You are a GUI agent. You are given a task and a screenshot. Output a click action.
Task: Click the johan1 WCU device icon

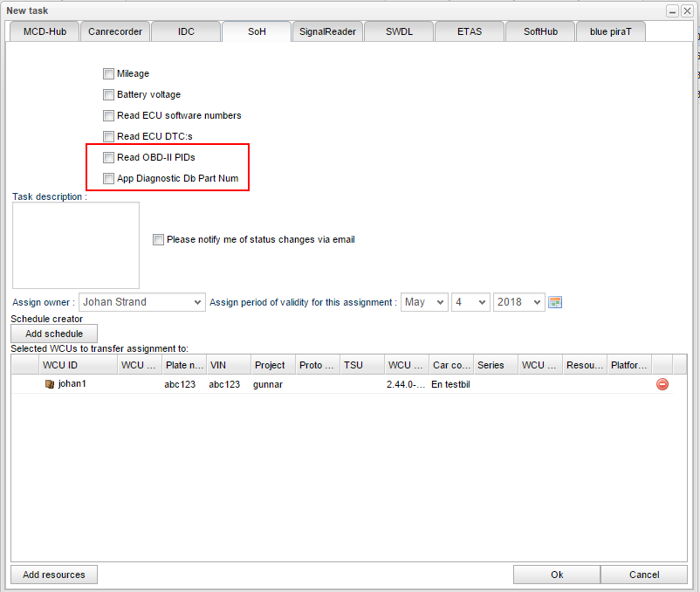pyautogui.click(x=50, y=384)
